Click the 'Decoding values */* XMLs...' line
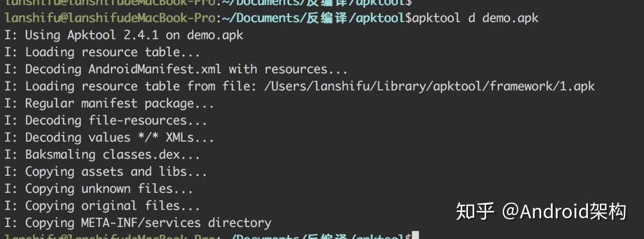The width and height of the screenshot is (644, 239). tap(109, 138)
